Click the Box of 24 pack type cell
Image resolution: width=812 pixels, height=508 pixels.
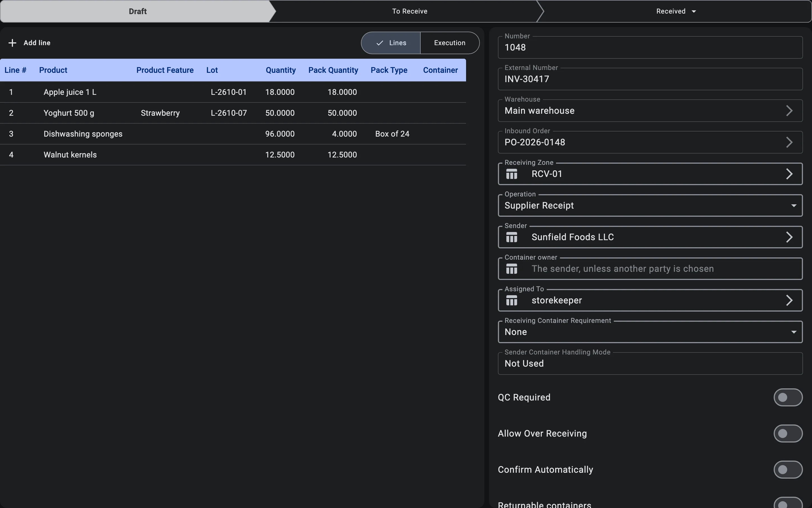(x=392, y=134)
